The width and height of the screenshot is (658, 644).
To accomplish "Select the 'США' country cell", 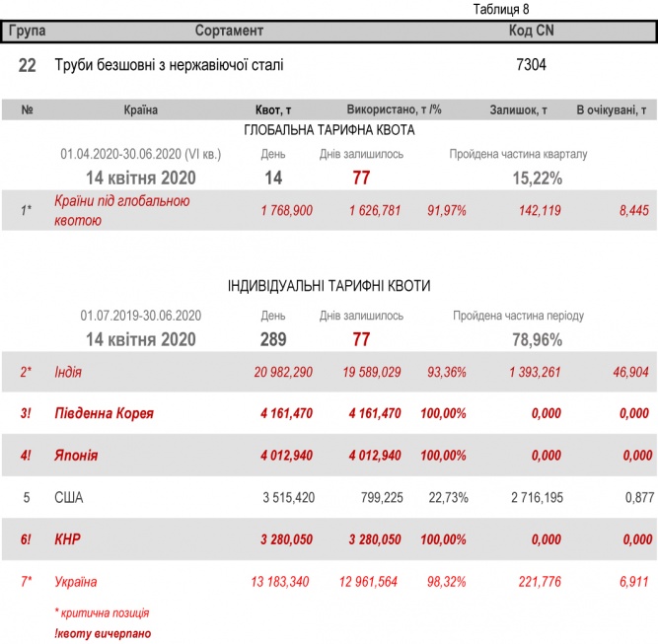I will tap(69, 497).
